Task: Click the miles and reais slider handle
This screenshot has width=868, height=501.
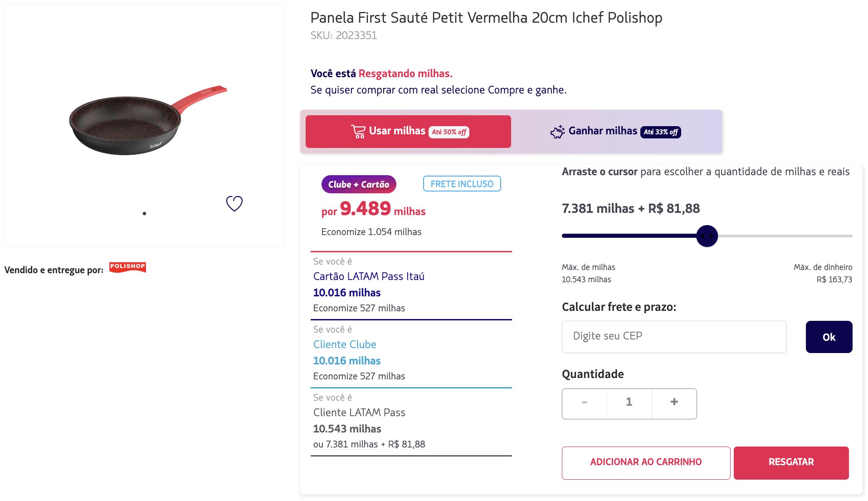Action: click(x=707, y=236)
